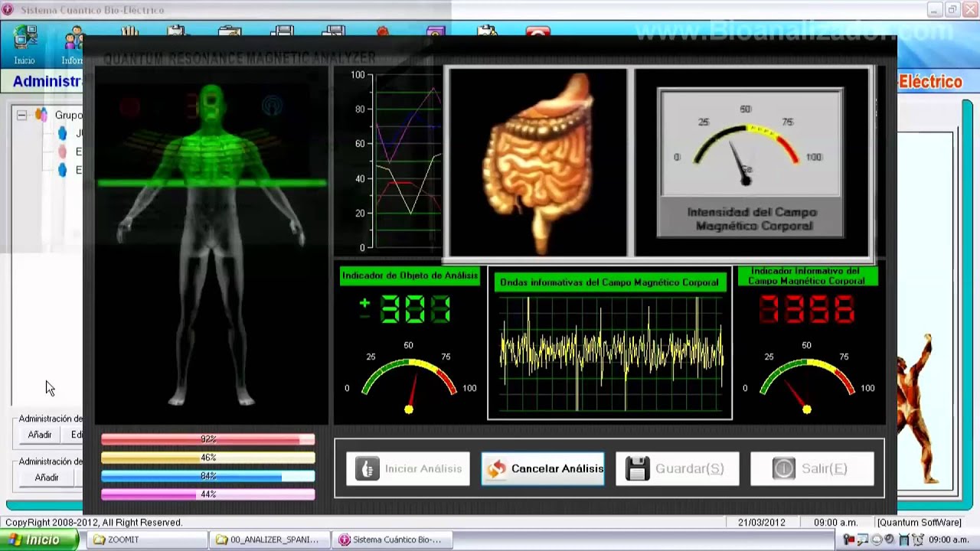This screenshot has width=980, height=551.
Task: Click the taskbar clock 09:00 a.m.
Action: (x=949, y=540)
